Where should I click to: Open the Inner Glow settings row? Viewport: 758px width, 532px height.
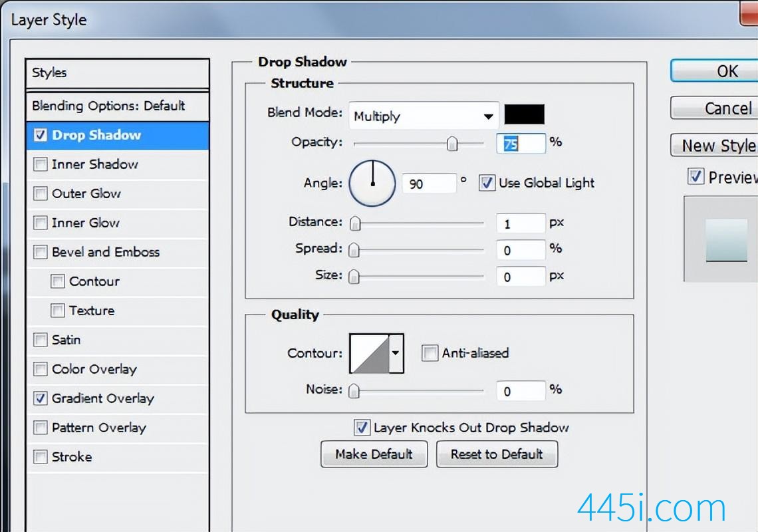coord(118,223)
